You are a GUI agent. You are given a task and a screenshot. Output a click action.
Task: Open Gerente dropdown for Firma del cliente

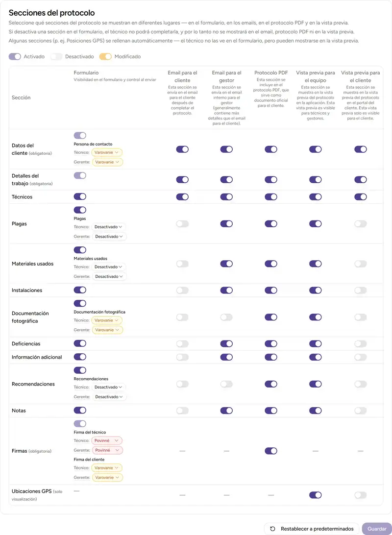(x=107, y=477)
